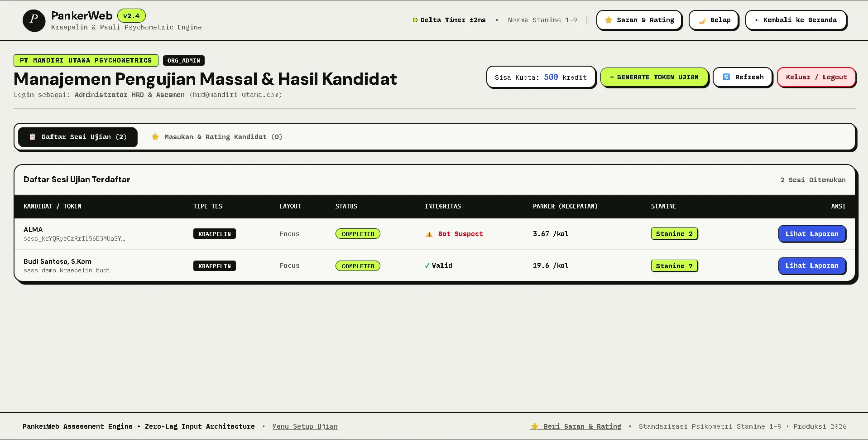Click the 19.6 /kol value
The height and width of the screenshot is (440, 868).
click(551, 266)
